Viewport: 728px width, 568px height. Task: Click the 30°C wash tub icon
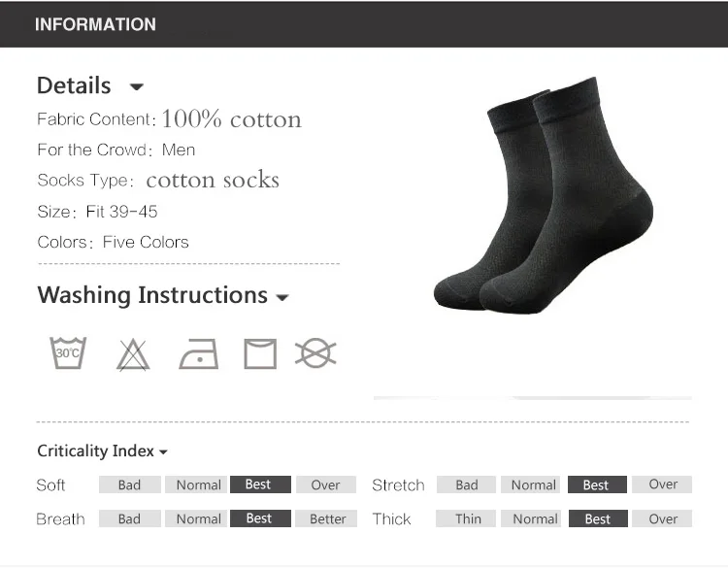click(68, 353)
